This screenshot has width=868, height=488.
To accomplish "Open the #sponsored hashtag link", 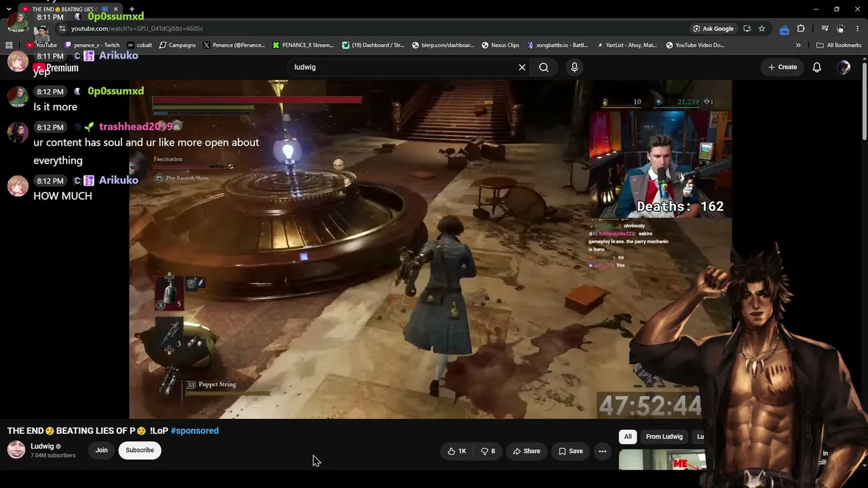I will [x=195, y=430].
